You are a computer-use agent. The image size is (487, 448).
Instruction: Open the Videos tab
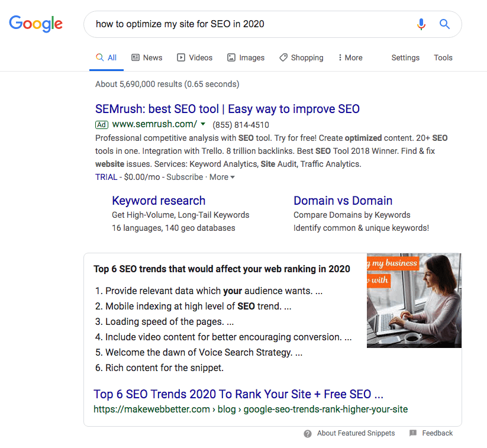(x=195, y=58)
